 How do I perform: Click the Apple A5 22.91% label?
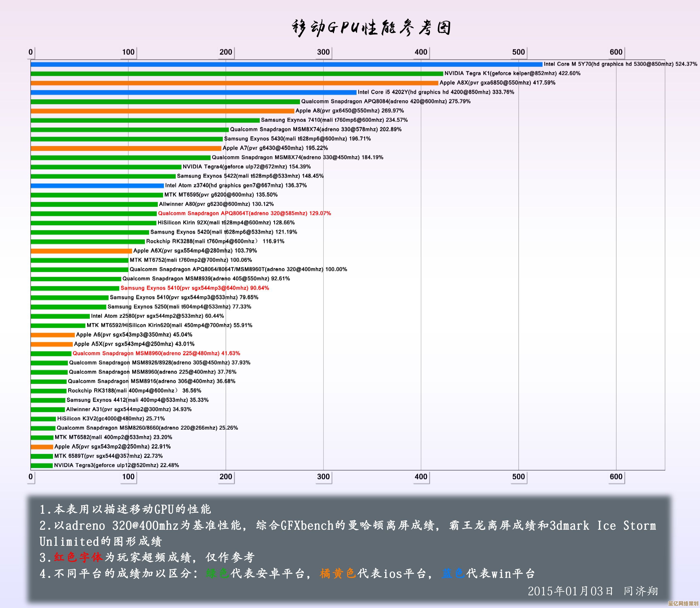[112, 447]
